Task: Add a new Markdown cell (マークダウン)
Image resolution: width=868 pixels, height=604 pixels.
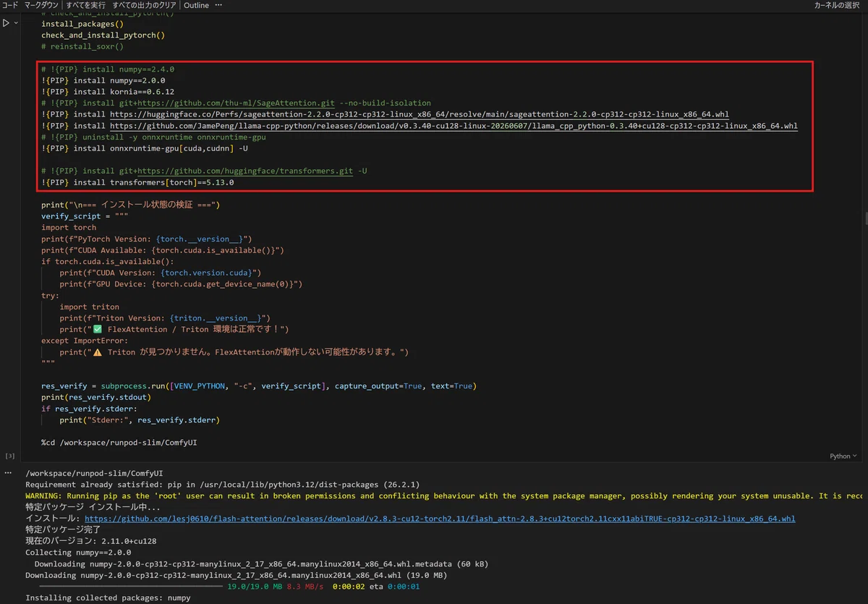Action: [x=42, y=5]
